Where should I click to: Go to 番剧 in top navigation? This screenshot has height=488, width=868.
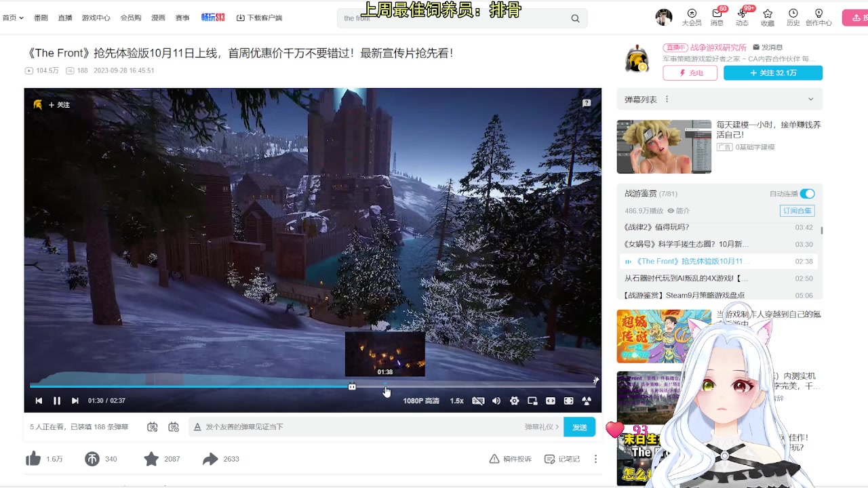click(x=41, y=18)
